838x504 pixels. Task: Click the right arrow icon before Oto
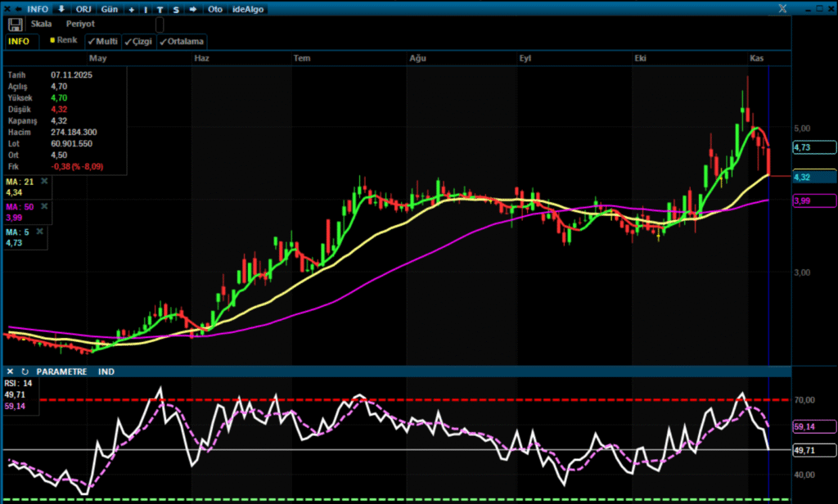tap(191, 9)
